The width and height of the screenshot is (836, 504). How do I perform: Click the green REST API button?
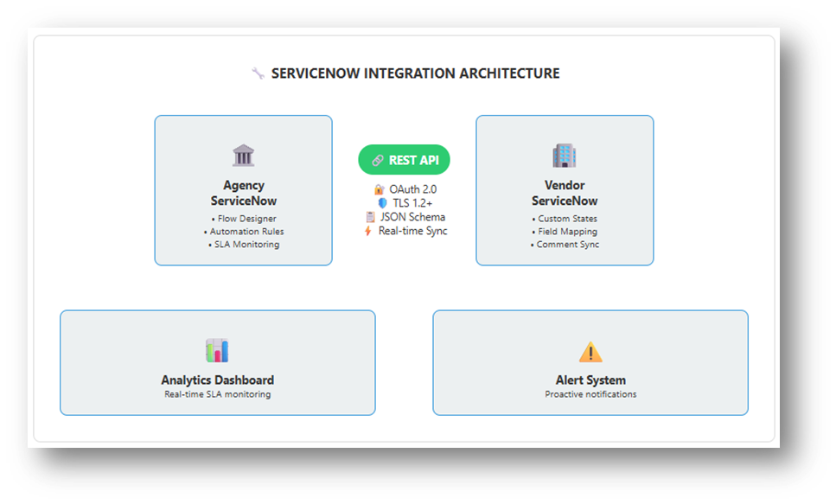tap(404, 159)
